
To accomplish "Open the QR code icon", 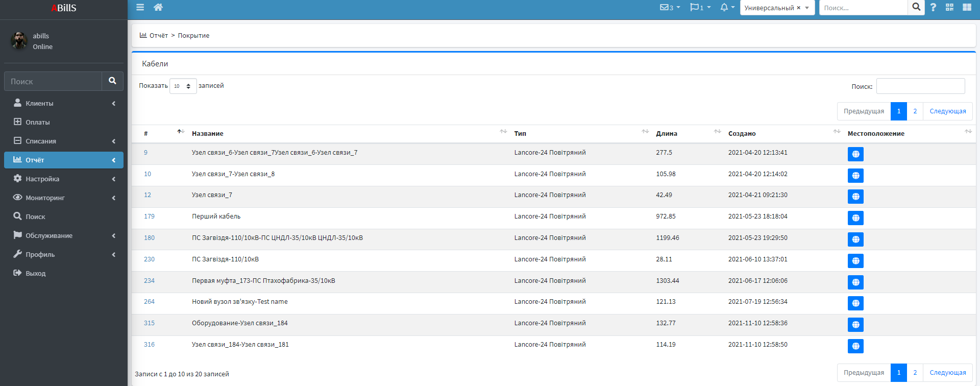I will [949, 8].
